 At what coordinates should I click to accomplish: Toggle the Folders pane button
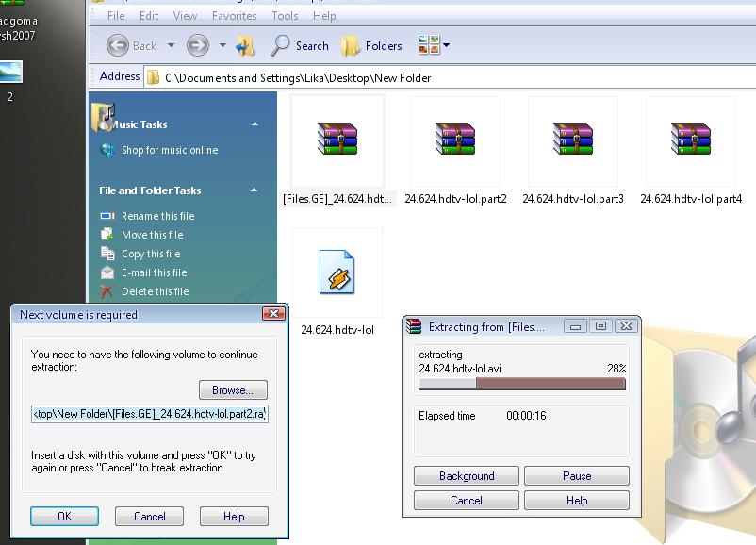[371, 45]
